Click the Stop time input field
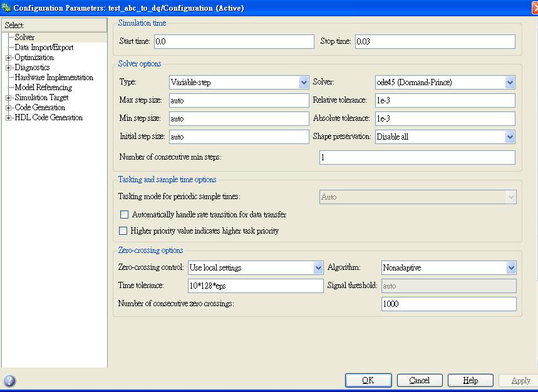538x392 pixels. pos(435,41)
